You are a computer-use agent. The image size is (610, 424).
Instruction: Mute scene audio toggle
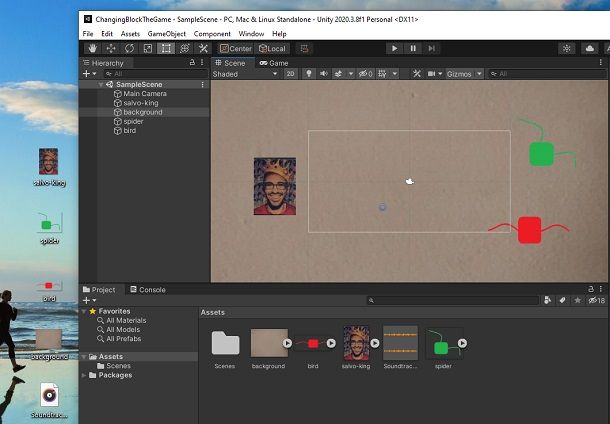[324, 74]
